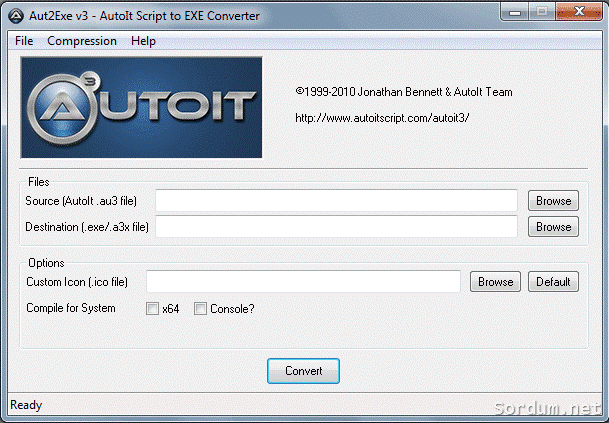
Task: Click the Custom Icon (.ico file) label
Action: click(x=77, y=282)
